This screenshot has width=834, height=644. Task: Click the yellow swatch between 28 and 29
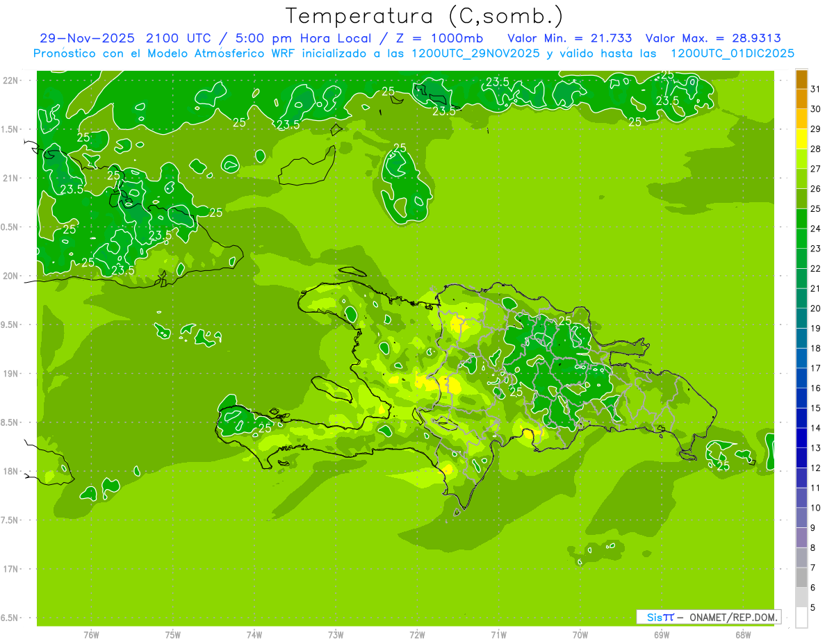[801, 139]
